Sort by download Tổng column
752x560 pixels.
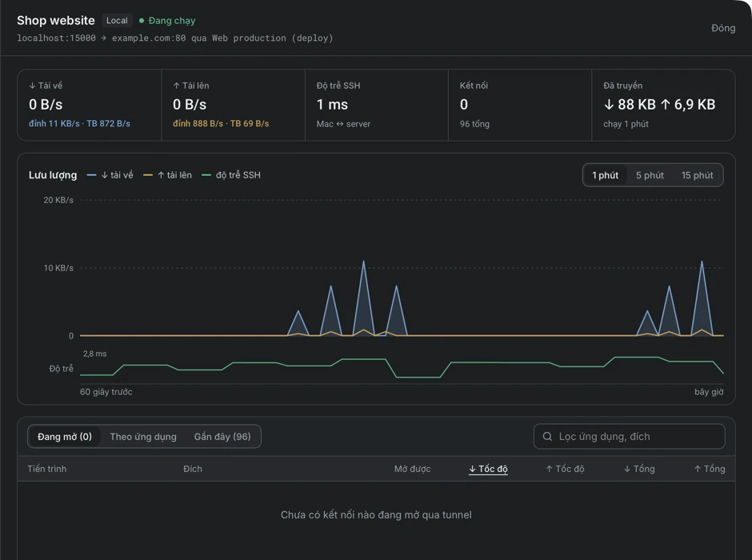point(639,469)
